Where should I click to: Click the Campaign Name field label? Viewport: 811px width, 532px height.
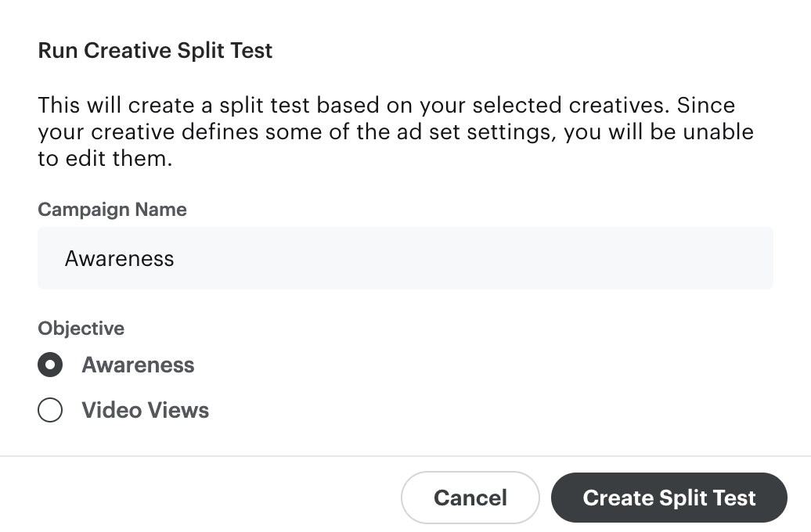[112, 209]
